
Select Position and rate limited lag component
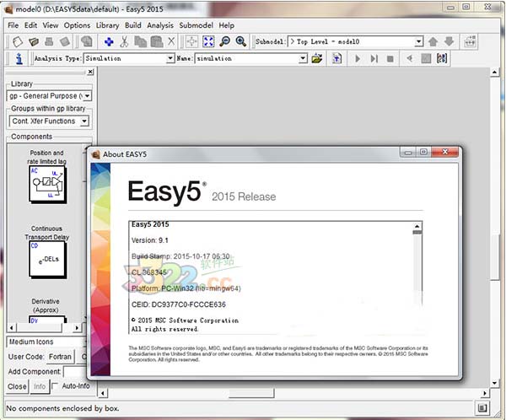coord(47,184)
